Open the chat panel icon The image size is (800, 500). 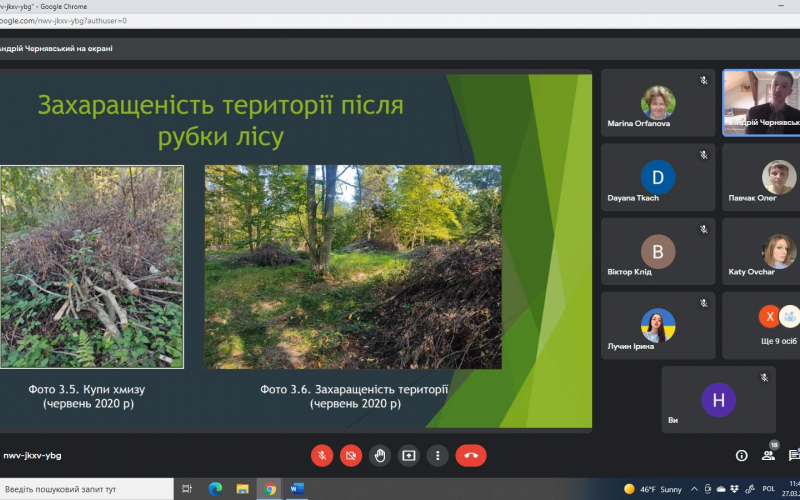794,456
